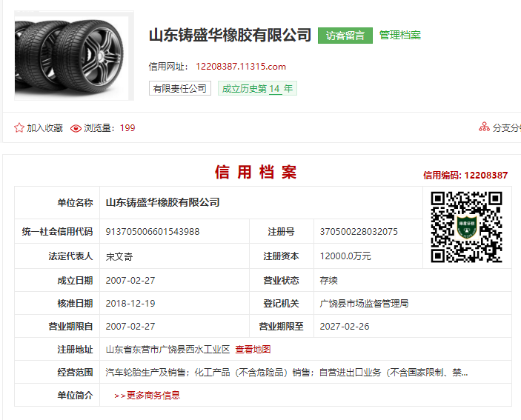Click the 成立历史第 14 年 badge
This screenshot has height=420, width=521.
[x=257, y=88]
